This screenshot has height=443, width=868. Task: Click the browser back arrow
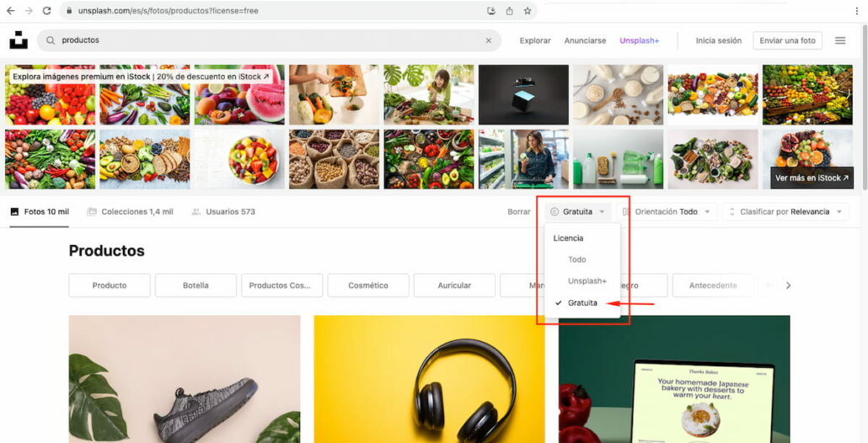coord(10,10)
